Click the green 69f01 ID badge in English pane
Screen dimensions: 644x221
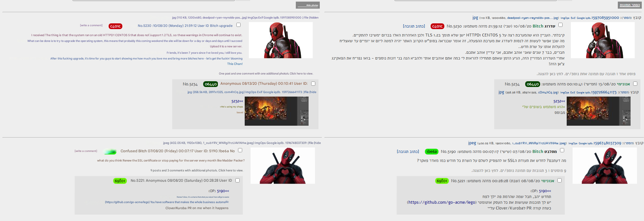pos(120,181)
